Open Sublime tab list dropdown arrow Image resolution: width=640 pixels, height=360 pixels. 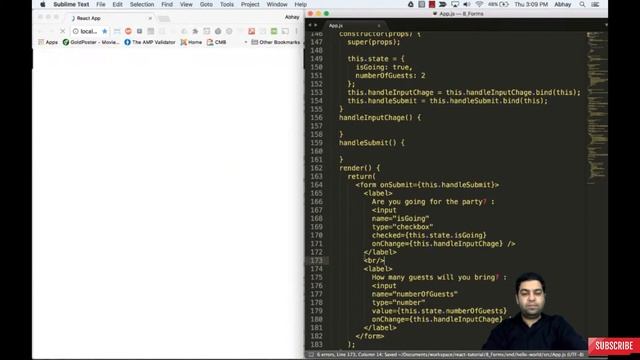[x=606, y=25]
